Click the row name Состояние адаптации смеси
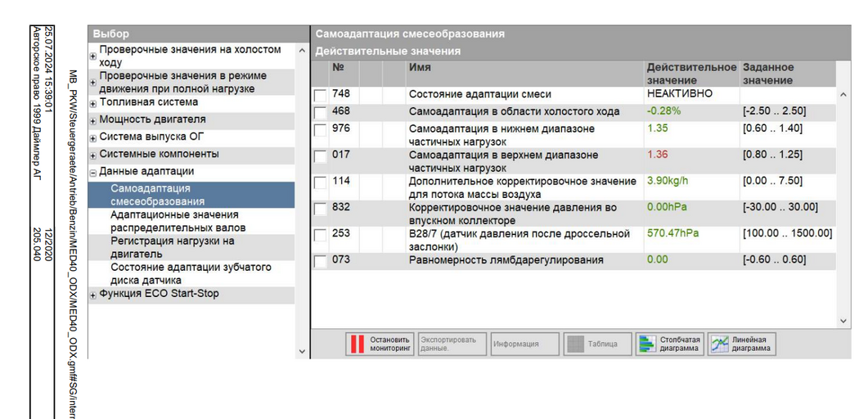The image size is (868, 419). click(480, 95)
